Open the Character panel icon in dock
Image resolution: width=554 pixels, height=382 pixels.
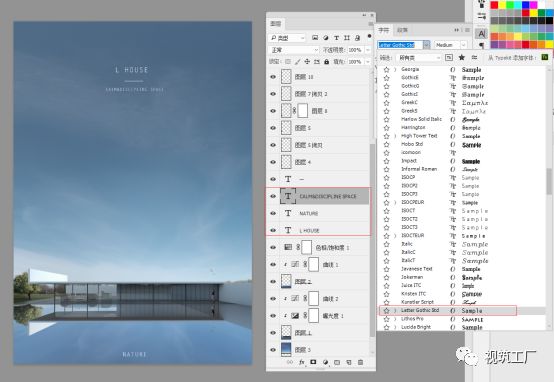coord(481,34)
